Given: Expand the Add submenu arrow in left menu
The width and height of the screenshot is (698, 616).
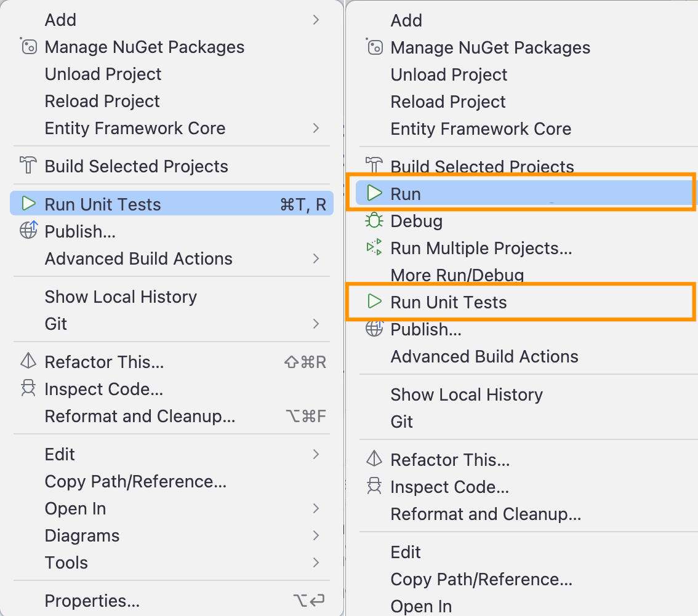Looking at the screenshot, I should point(316,20).
